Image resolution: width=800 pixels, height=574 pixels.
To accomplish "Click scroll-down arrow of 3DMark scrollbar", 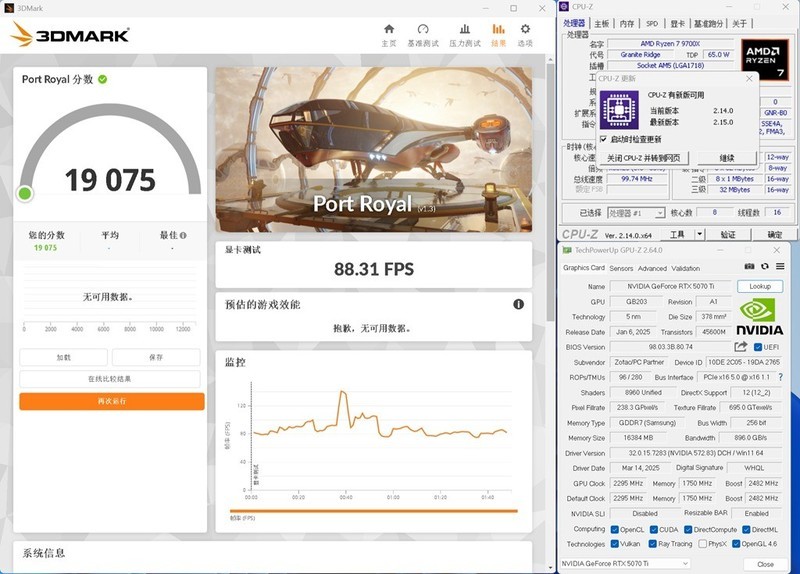I will pyautogui.click(x=550, y=567).
